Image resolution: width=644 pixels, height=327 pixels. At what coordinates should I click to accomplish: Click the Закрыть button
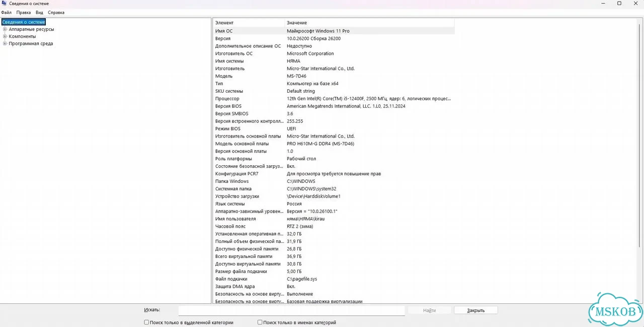(x=476, y=310)
